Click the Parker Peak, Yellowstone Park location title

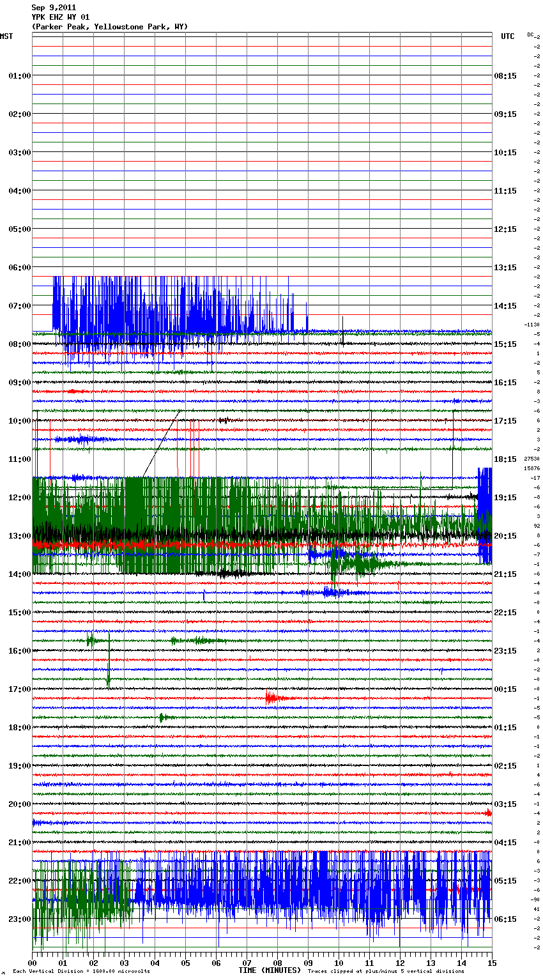[110, 27]
